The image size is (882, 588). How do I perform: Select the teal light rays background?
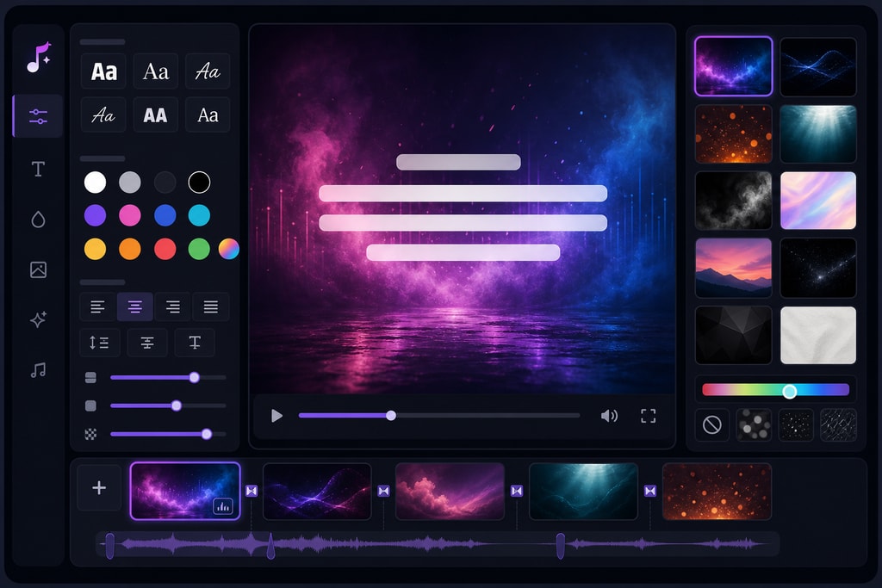click(818, 133)
